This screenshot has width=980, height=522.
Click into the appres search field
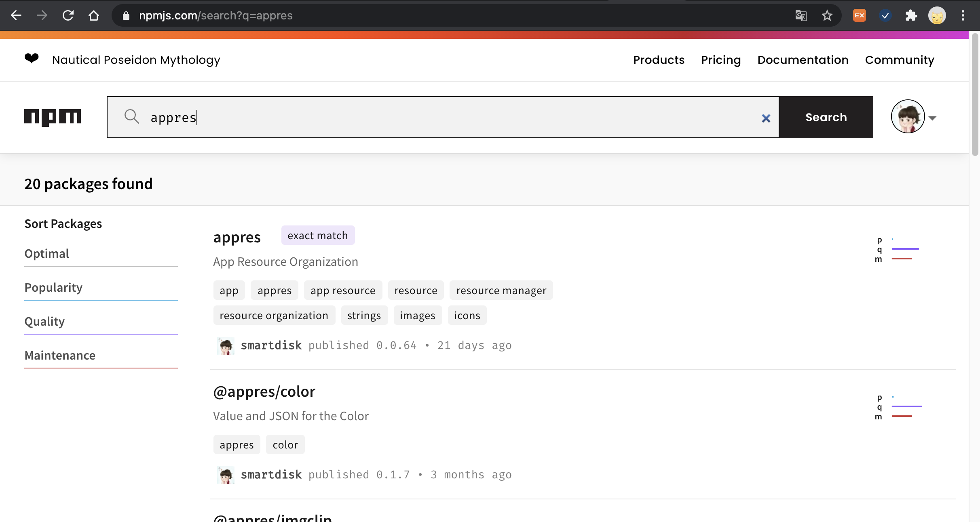coord(445,117)
